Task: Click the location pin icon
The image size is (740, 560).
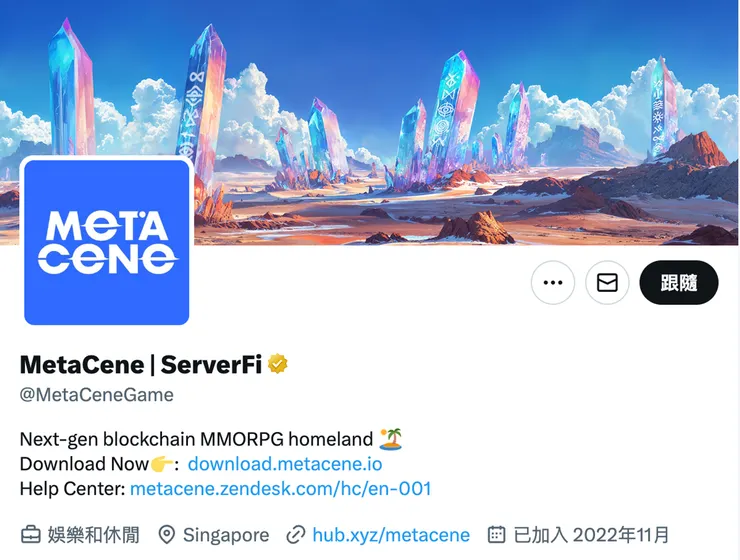Action: pos(167,535)
